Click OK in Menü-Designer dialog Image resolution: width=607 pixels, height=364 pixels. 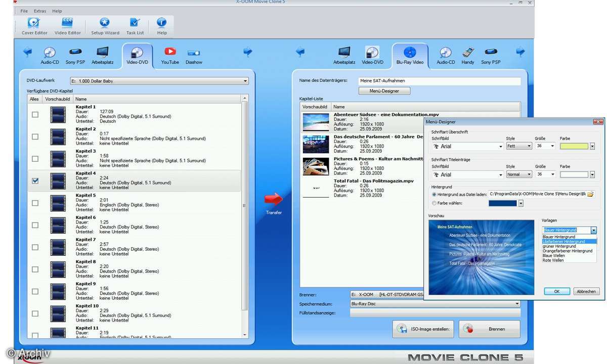557,291
